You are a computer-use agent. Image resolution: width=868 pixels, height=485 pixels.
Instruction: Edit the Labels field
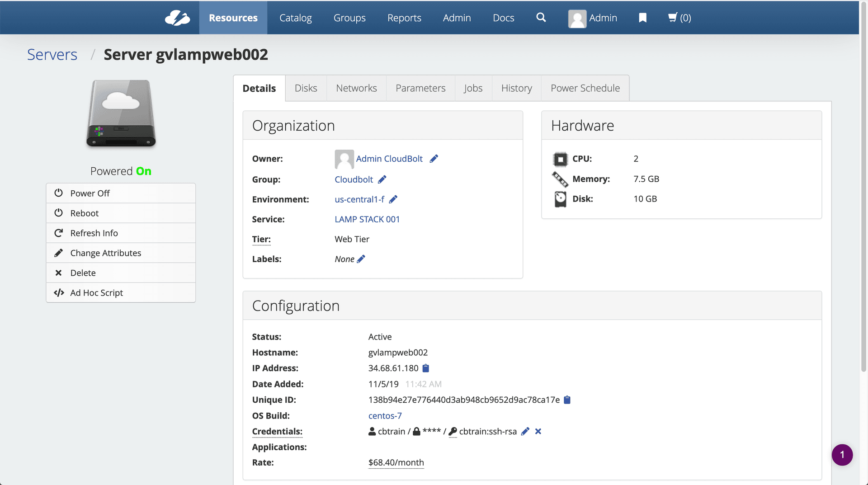coord(361,259)
